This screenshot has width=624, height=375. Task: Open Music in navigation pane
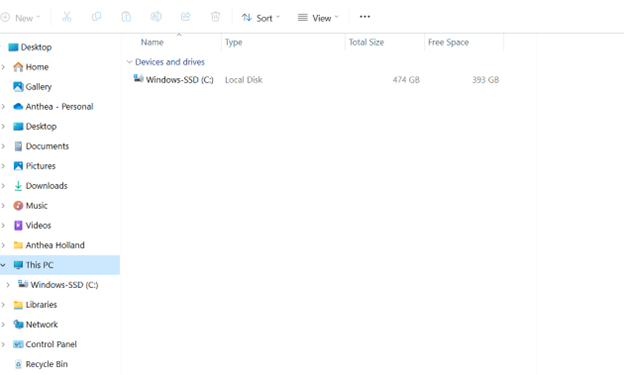(x=37, y=206)
